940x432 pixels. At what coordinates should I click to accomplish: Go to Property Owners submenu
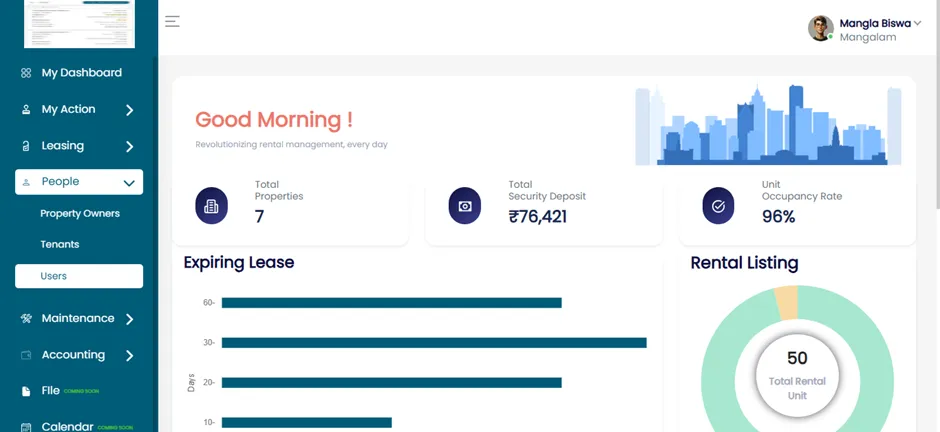(x=80, y=214)
